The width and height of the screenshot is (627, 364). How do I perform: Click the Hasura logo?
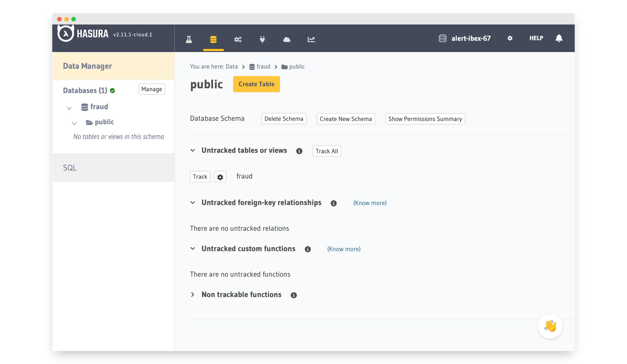pos(83,34)
